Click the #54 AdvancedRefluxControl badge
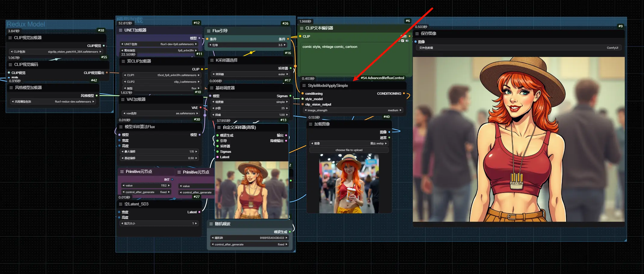644x274 pixels. 382,78
